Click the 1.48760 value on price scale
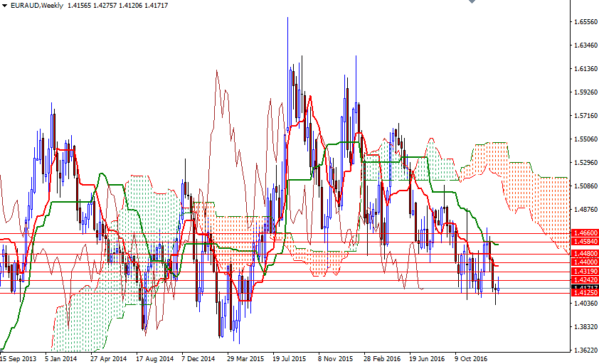The width and height of the screenshot is (599, 364). [x=585, y=209]
